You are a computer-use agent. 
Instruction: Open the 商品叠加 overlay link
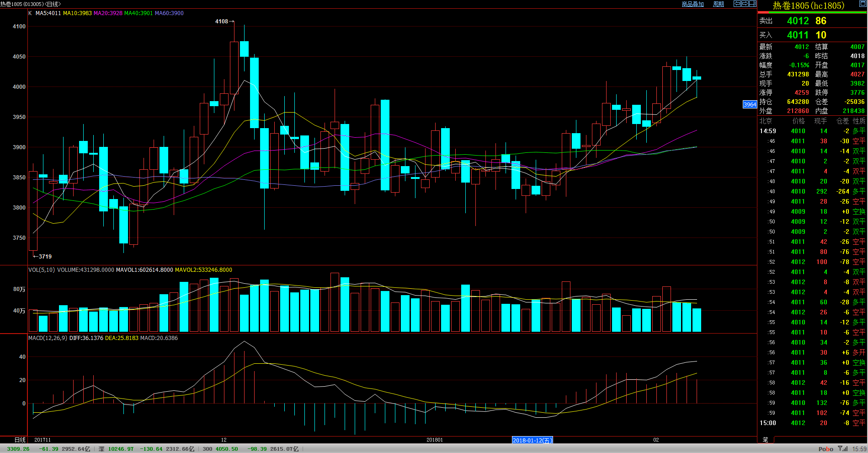(x=692, y=4)
